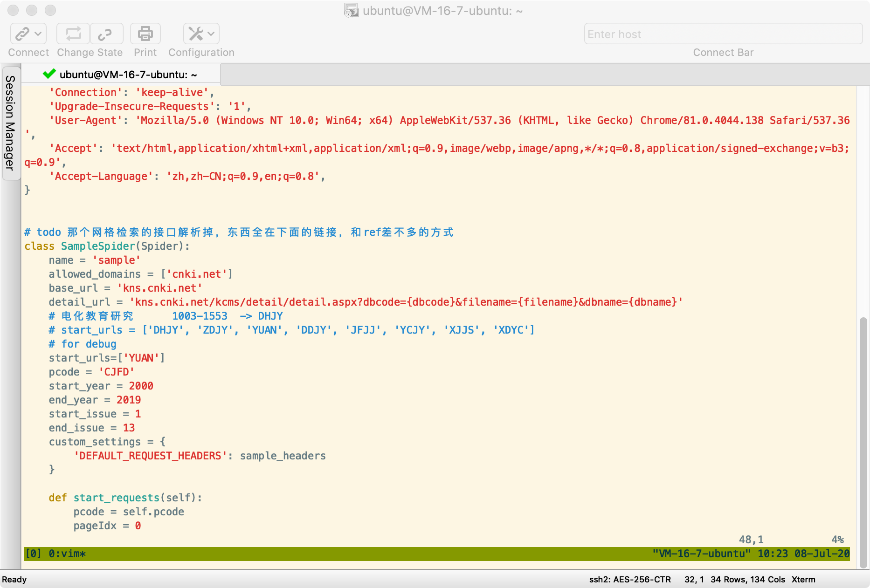Click the Connect Bar label

pos(723,53)
